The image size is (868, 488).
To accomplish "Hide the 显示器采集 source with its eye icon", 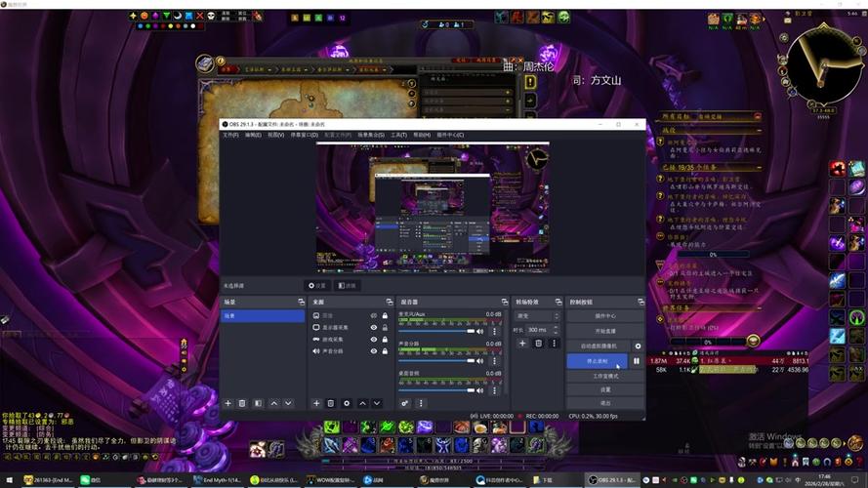I will [374, 328].
